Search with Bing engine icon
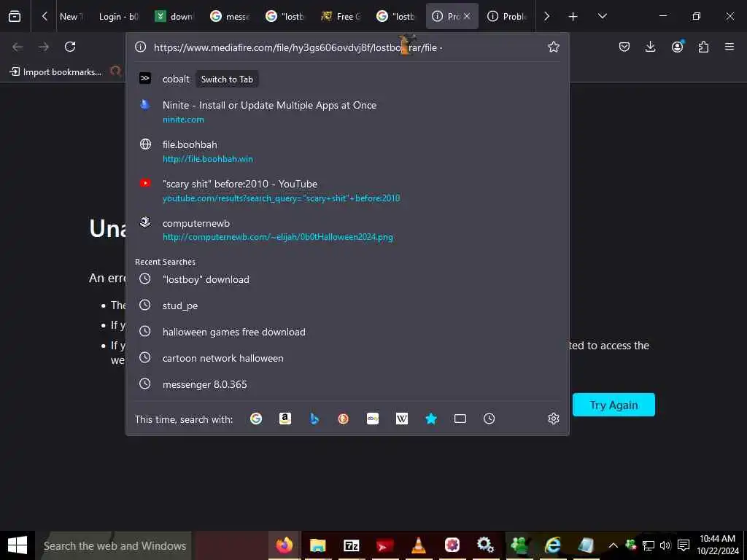747x560 pixels. (314, 419)
